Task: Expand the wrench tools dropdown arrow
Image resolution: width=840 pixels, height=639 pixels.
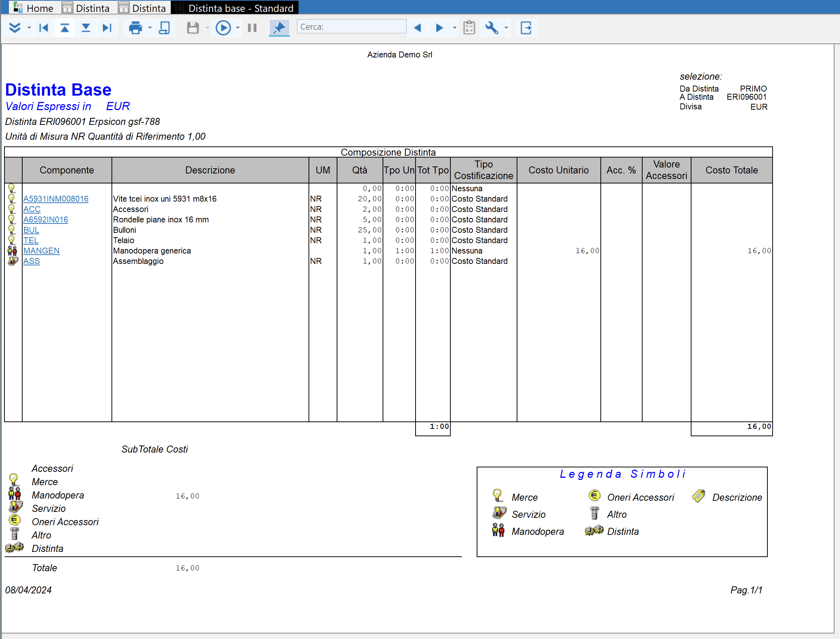Action: (506, 28)
